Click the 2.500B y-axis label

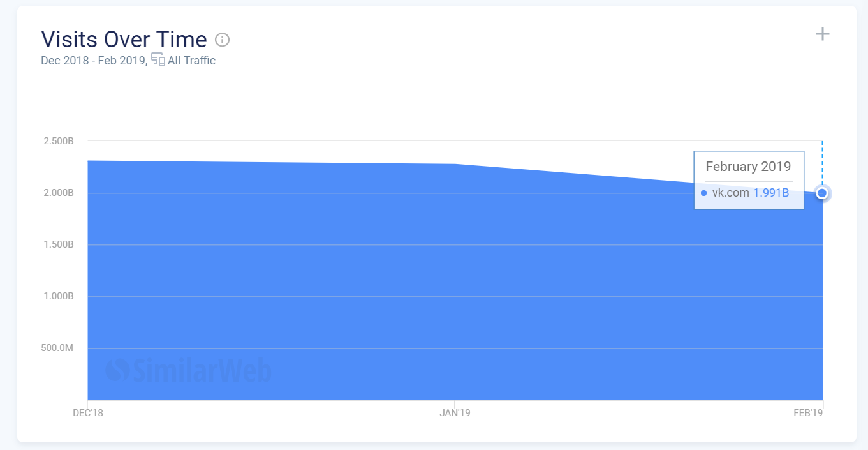59,140
